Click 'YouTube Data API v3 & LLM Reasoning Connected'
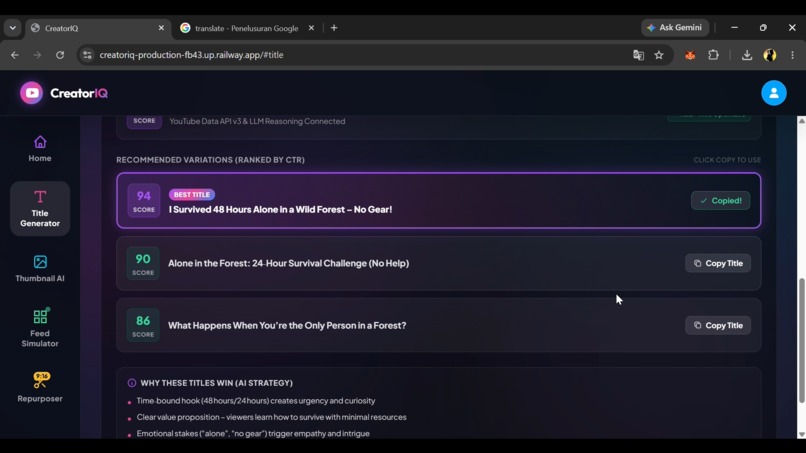 click(257, 121)
